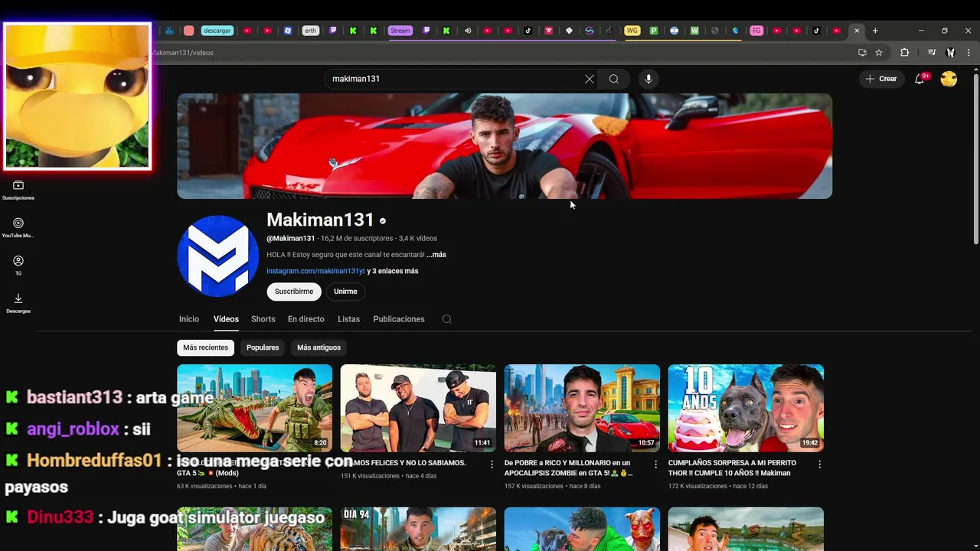
Task: Click the Unirme button
Action: tap(345, 292)
